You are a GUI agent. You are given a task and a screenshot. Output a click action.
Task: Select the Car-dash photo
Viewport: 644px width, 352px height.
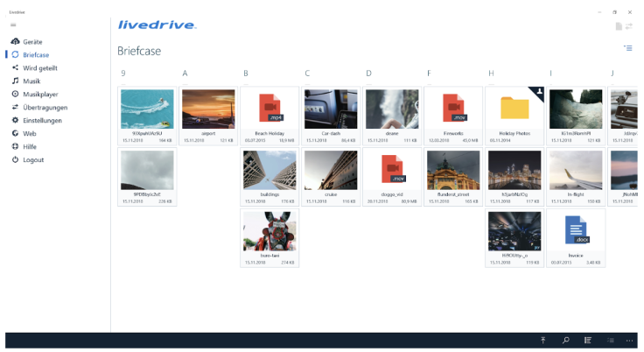tap(331, 109)
